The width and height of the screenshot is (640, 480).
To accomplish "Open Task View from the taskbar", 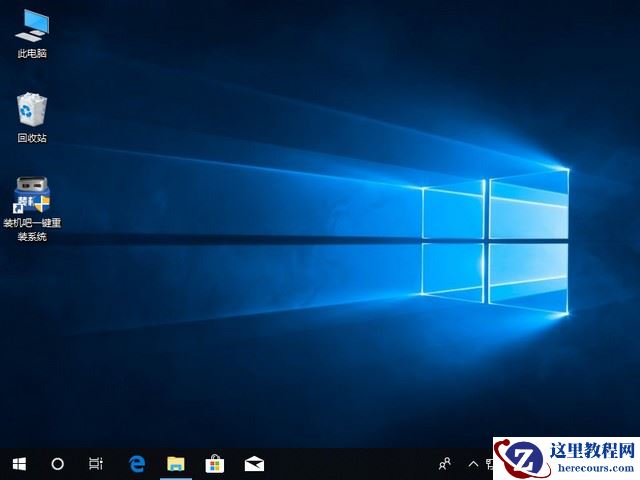I will pyautogui.click(x=96, y=464).
